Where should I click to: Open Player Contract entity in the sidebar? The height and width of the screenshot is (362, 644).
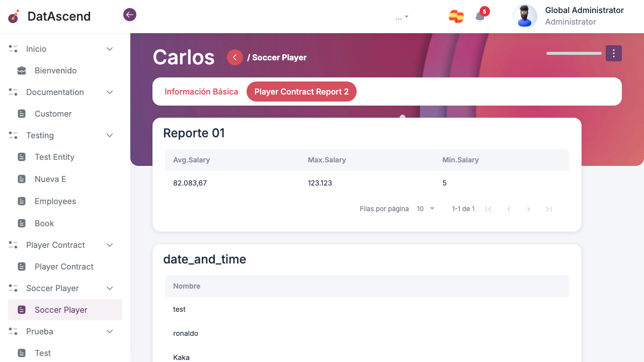[65, 266]
